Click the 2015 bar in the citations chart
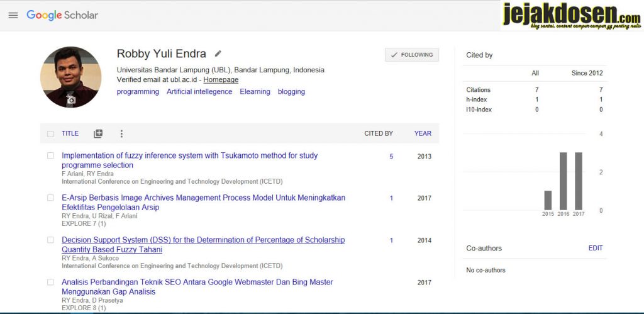The height and width of the screenshot is (314, 644). pos(548,200)
